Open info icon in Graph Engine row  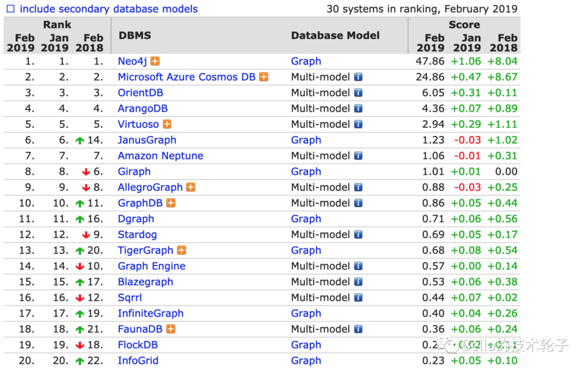[358, 265]
